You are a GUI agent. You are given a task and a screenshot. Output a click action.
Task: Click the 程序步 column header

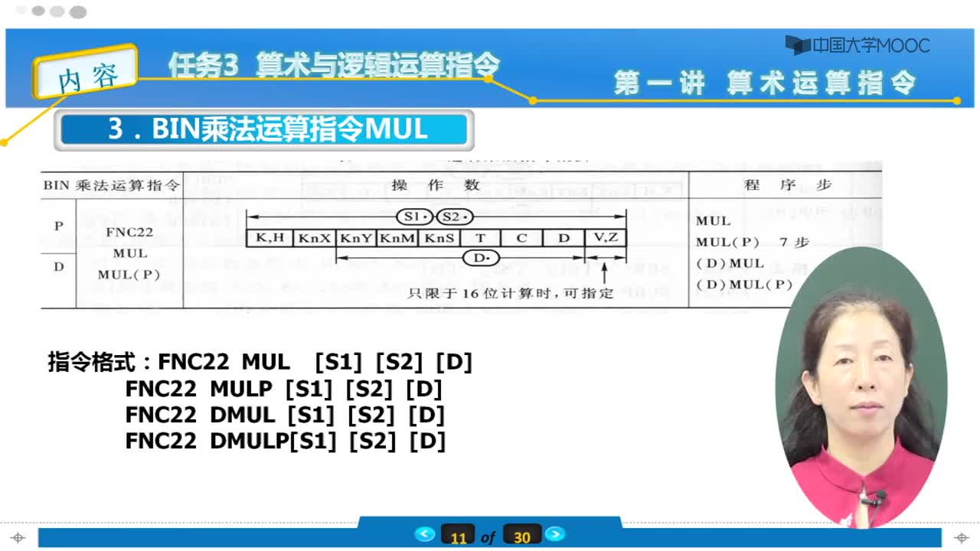788,185
